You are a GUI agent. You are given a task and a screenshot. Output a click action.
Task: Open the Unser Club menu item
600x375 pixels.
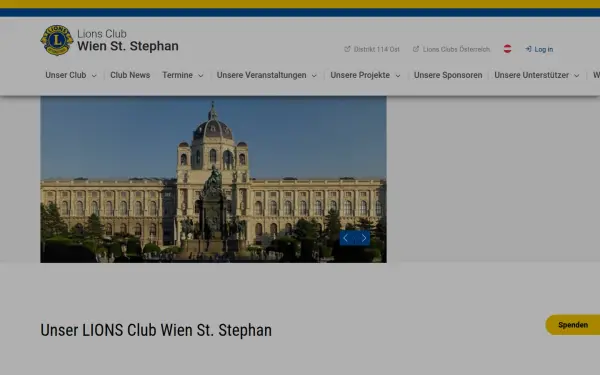[x=66, y=75]
